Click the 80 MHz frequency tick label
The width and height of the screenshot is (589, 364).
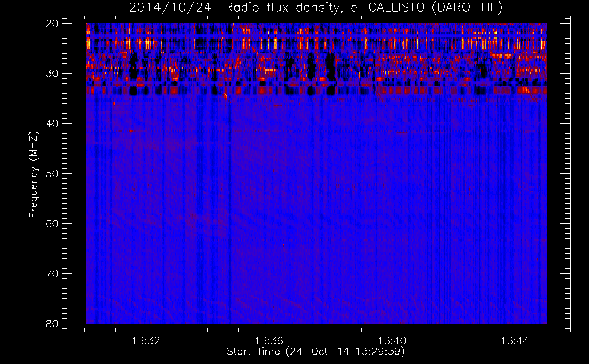[52, 324]
